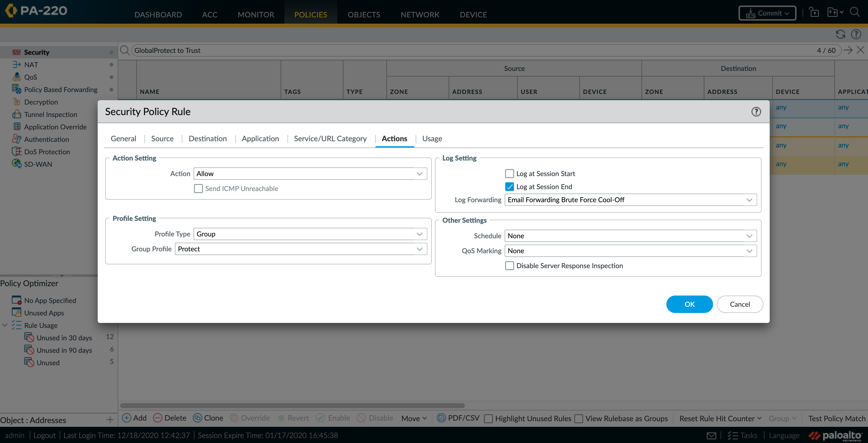868x443 pixels.
Task: Toggle Log at Session Start checkbox
Action: [509, 174]
